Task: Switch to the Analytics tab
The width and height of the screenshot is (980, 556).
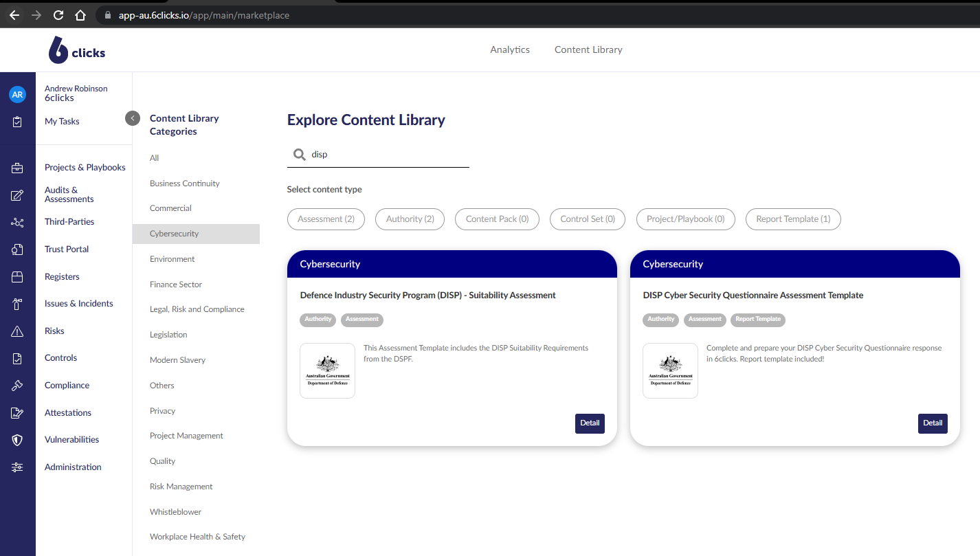Action: [x=510, y=49]
